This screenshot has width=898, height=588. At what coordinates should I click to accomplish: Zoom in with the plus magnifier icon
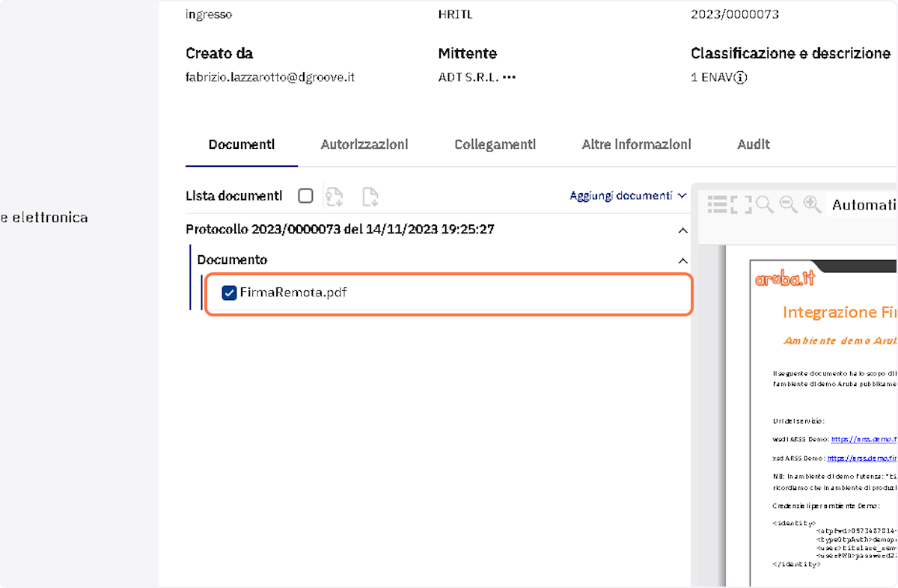coord(813,204)
